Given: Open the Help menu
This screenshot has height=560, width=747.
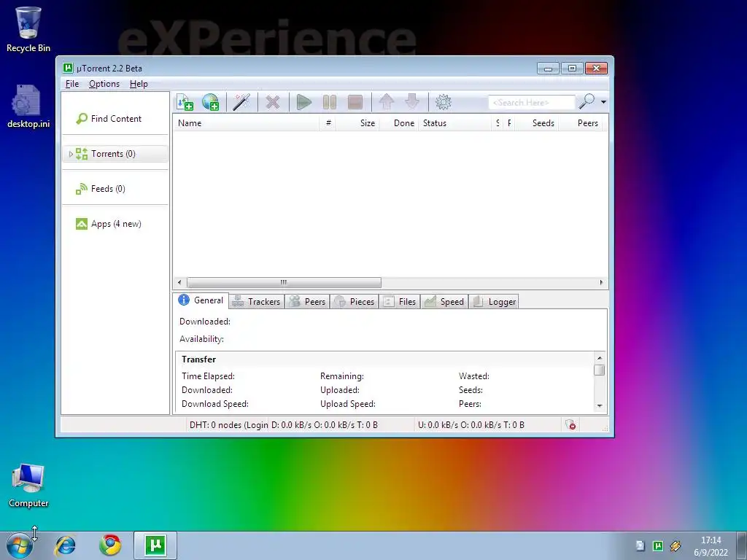Looking at the screenshot, I should [139, 84].
